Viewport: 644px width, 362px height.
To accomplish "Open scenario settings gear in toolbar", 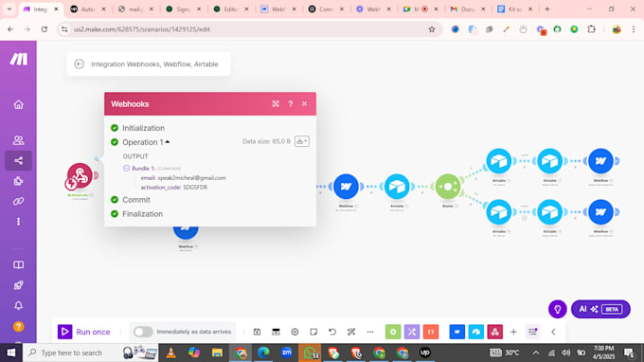I will pos(295,332).
